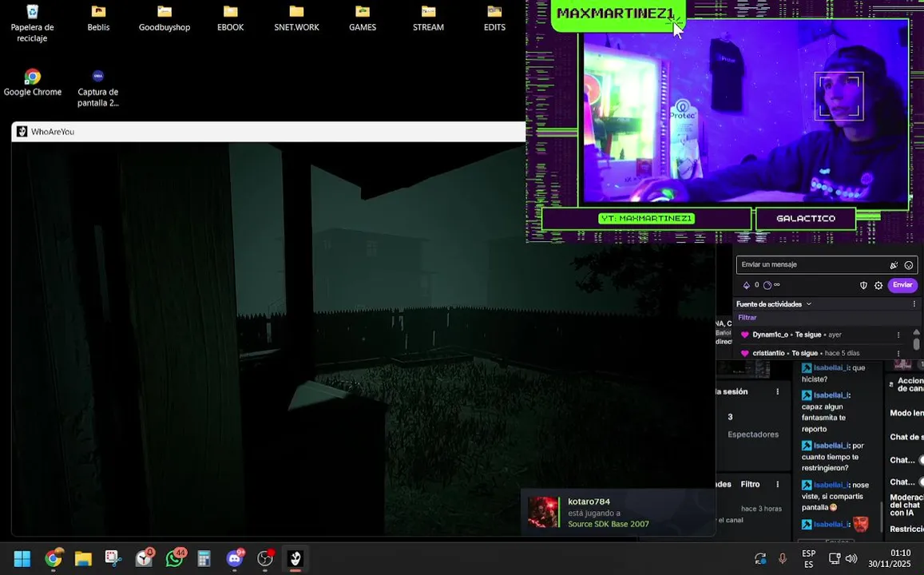
Task: Open the network tray icon
Action: pyautogui.click(x=835, y=558)
